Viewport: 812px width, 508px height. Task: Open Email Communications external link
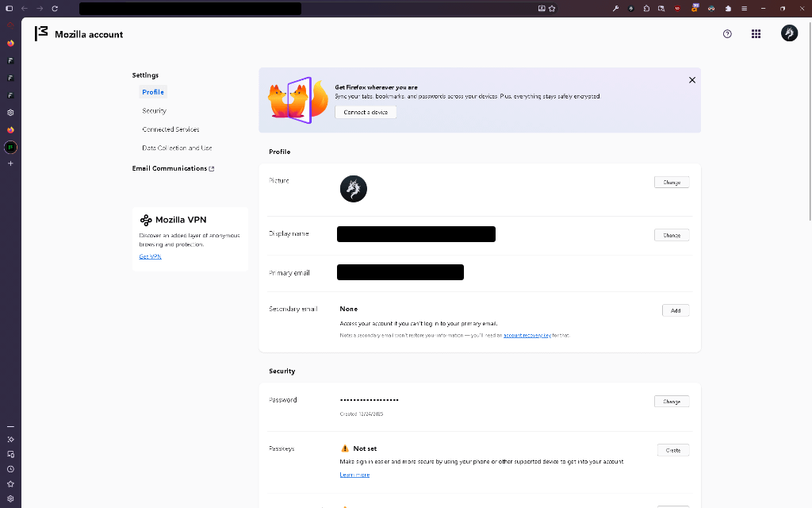(x=173, y=168)
